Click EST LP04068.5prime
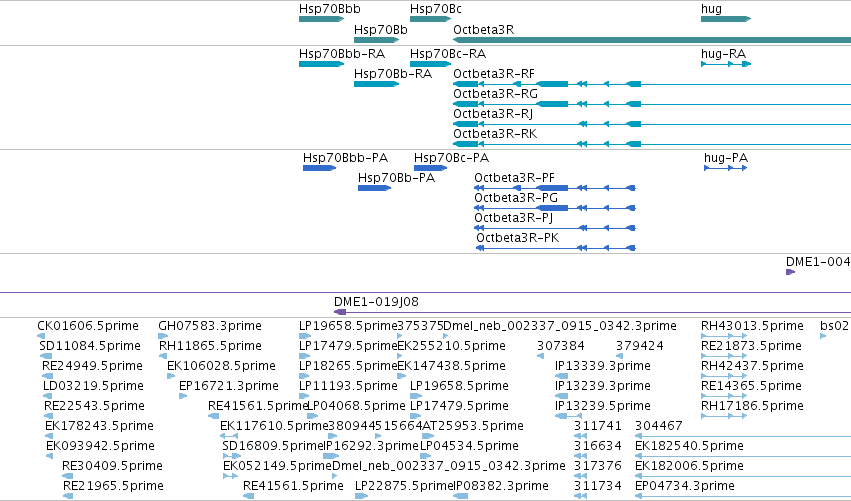The width and height of the screenshot is (851, 501). tap(357, 406)
